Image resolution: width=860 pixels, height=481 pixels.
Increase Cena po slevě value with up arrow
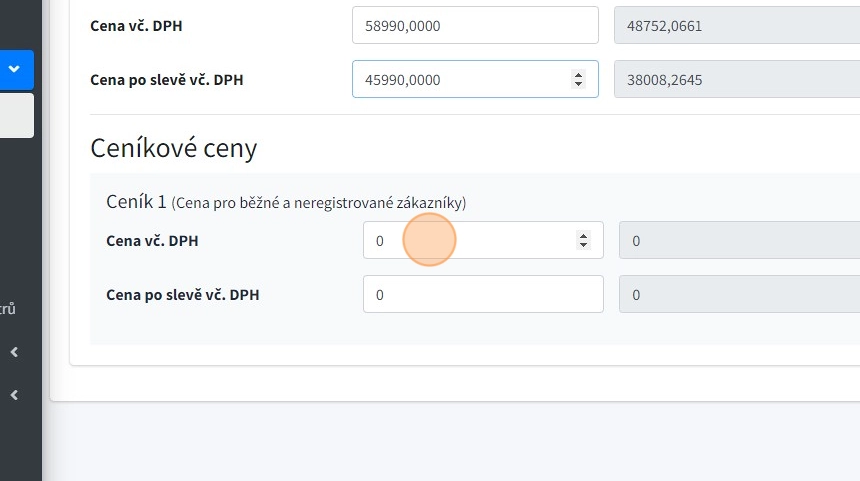point(578,75)
